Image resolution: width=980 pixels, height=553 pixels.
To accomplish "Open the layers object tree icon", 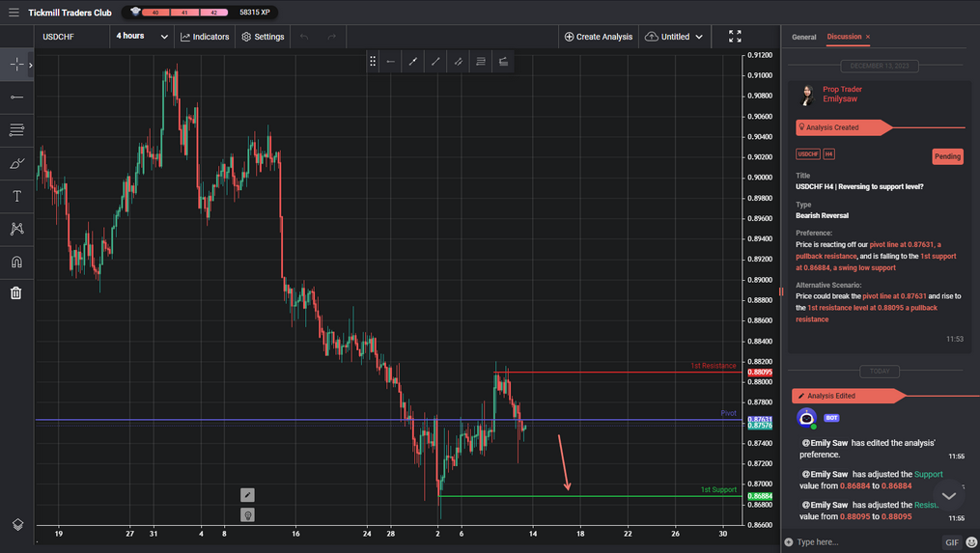I will click(17, 525).
